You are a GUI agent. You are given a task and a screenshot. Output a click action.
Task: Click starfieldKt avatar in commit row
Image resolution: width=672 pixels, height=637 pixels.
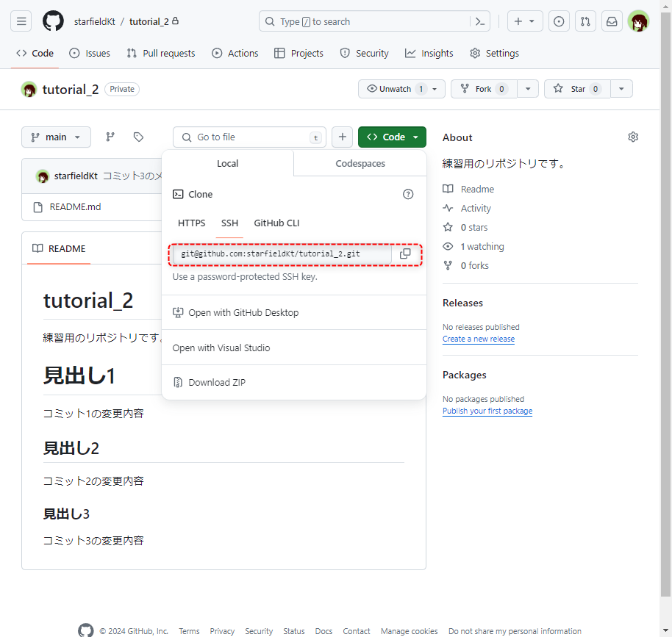pos(43,176)
